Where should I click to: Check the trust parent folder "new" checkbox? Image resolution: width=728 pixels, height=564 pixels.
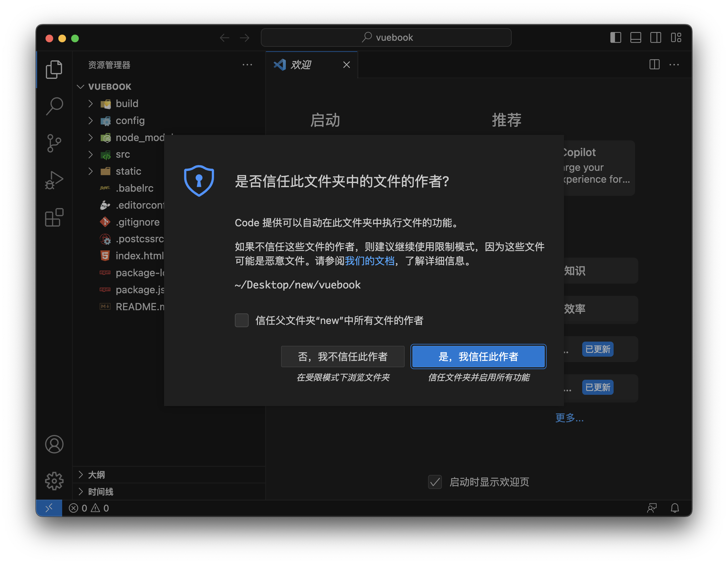pos(242,320)
